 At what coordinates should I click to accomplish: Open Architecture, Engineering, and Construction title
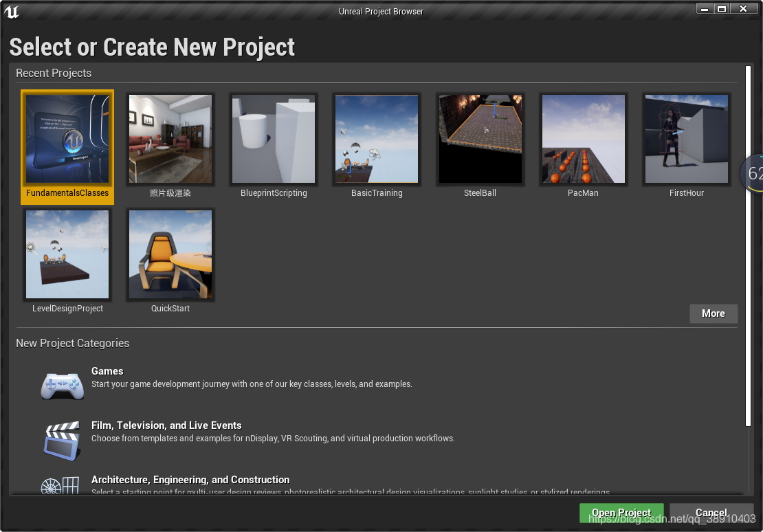pyautogui.click(x=190, y=480)
